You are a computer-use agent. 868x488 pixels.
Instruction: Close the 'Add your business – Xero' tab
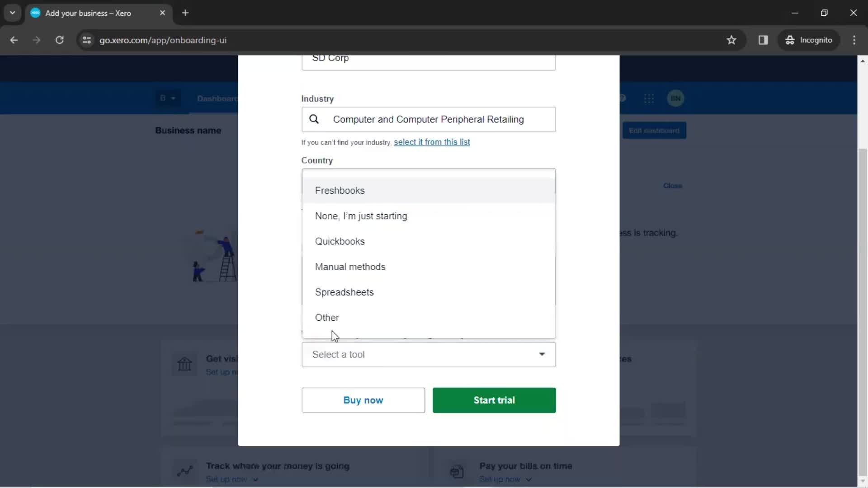(162, 13)
